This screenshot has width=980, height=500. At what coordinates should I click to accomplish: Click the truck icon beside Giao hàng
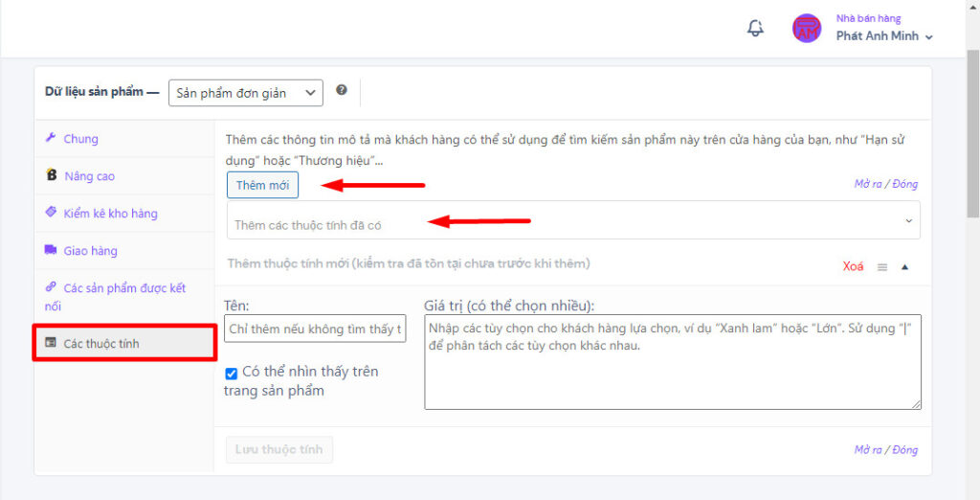pyautogui.click(x=51, y=250)
